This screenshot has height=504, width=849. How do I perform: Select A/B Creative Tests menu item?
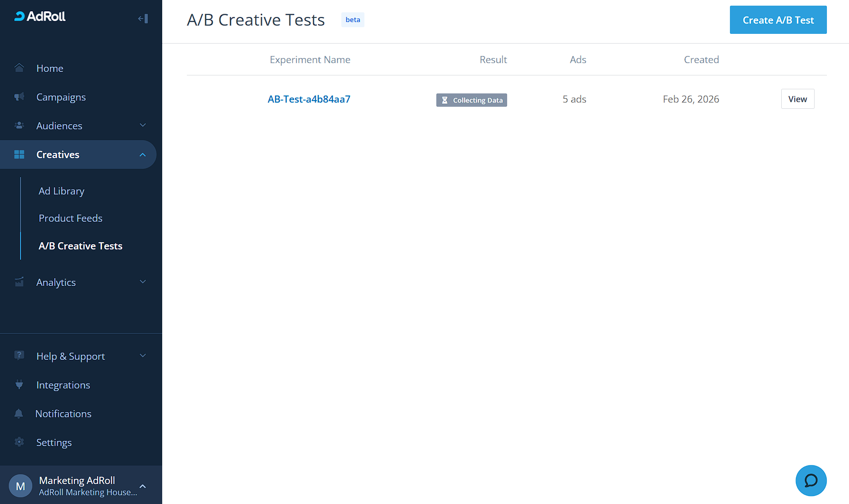tap(81, 246)
